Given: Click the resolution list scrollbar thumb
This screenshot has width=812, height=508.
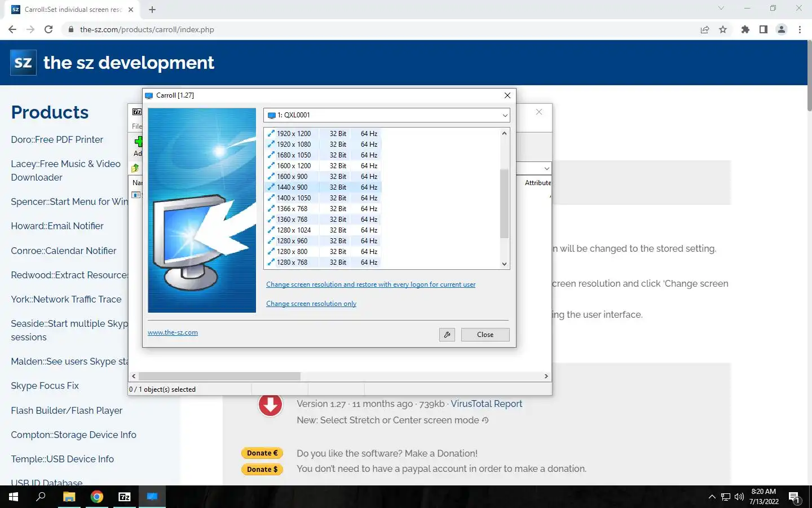Looking at the screenshot, I should point(504,203).
